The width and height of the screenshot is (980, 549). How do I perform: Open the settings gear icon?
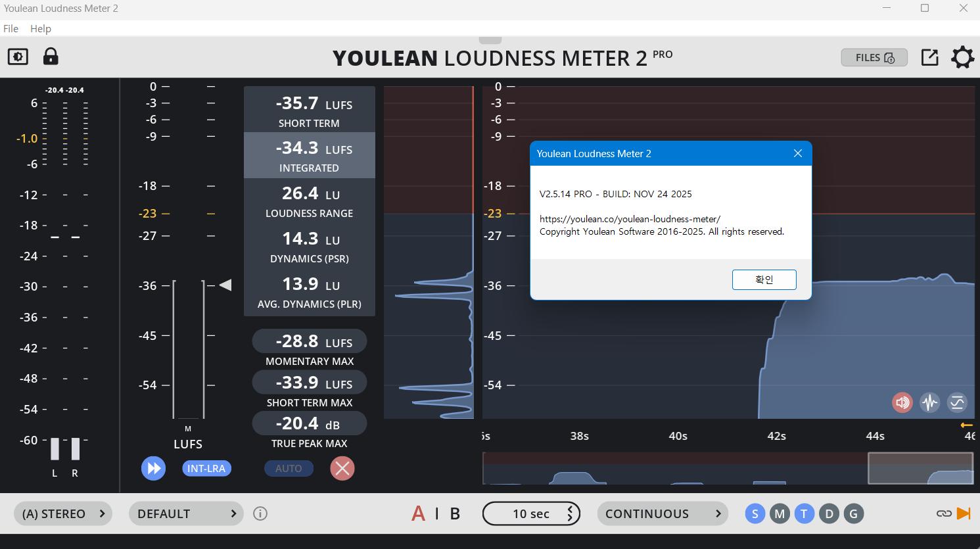962,58
